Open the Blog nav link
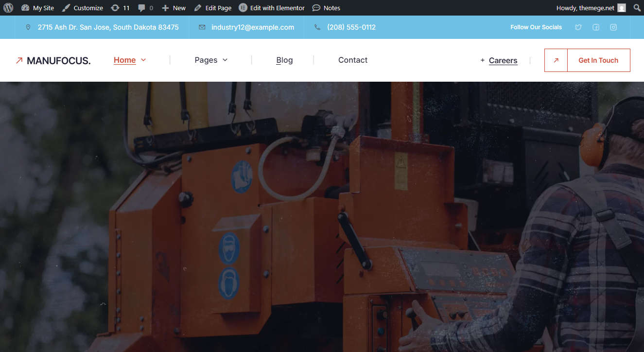 coord(284,60)
